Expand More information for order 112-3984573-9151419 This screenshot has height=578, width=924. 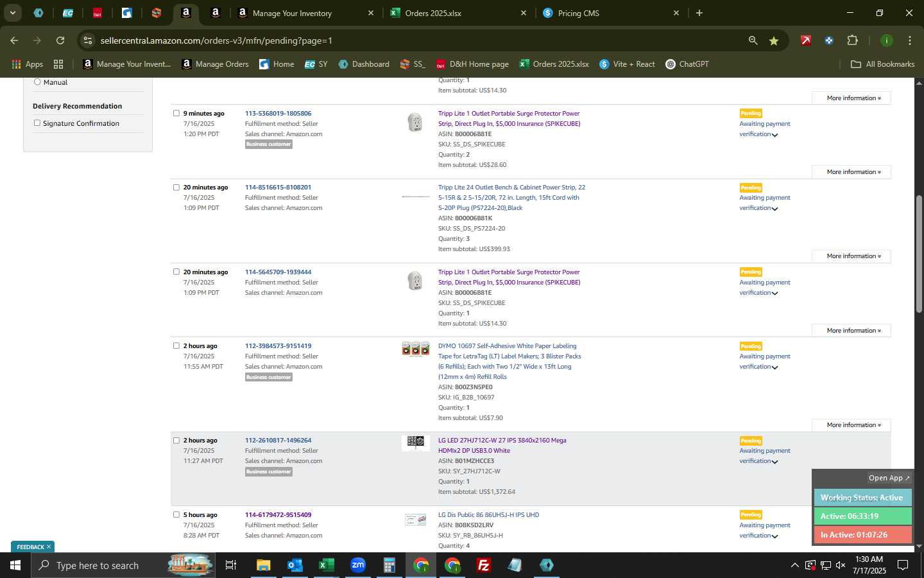851,425
